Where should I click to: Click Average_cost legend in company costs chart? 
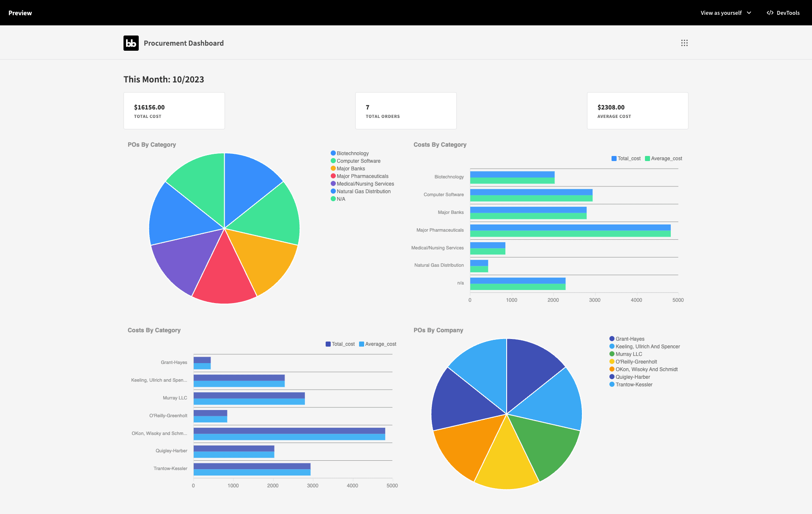pyautogui.click(x=378, y=344)
